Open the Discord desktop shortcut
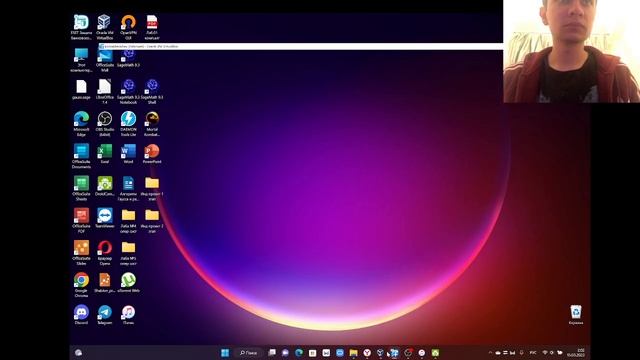Image resolution: width=640 pixels, height=360 pixels. [x=81, y=315]
